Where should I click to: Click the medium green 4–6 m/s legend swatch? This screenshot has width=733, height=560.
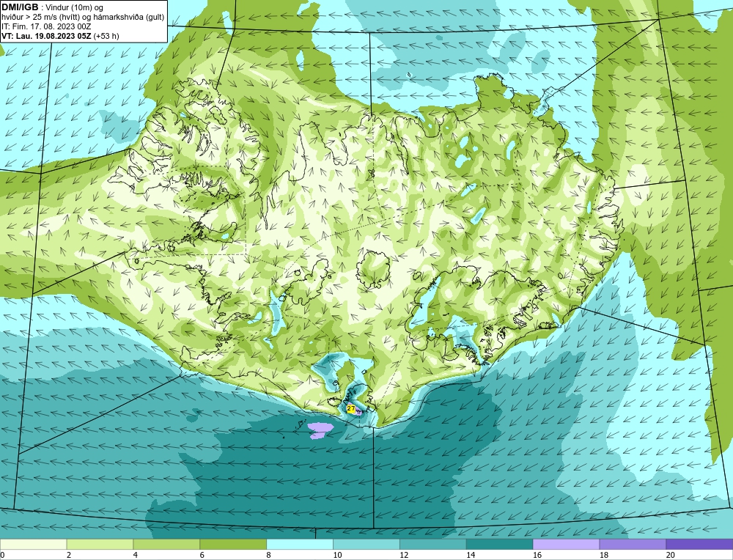click(166, 545)
